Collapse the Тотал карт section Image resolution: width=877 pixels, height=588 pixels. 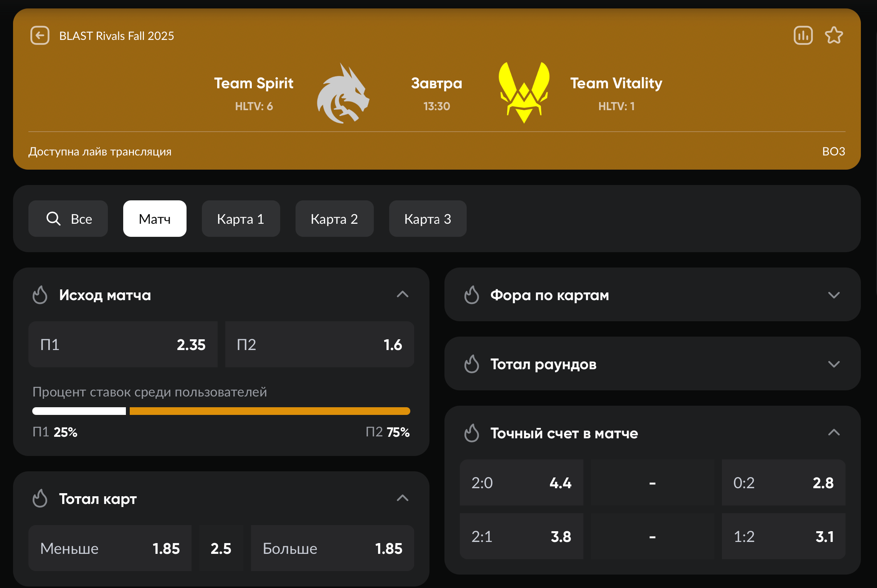point(402,498)
